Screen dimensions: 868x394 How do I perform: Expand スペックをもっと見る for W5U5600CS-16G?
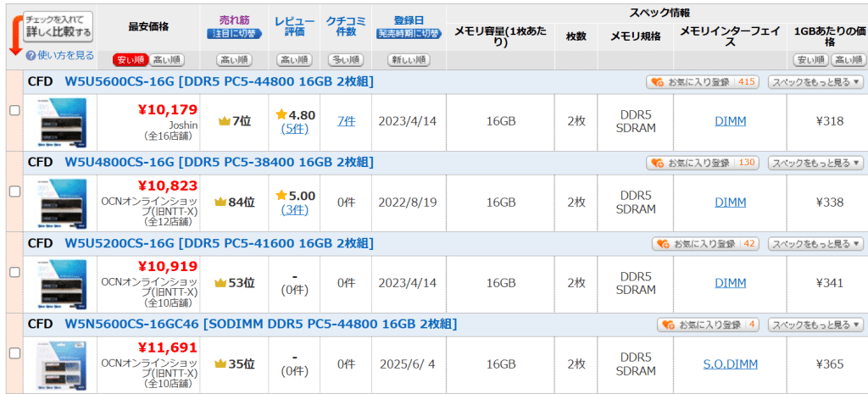click(x=815, y=82)
